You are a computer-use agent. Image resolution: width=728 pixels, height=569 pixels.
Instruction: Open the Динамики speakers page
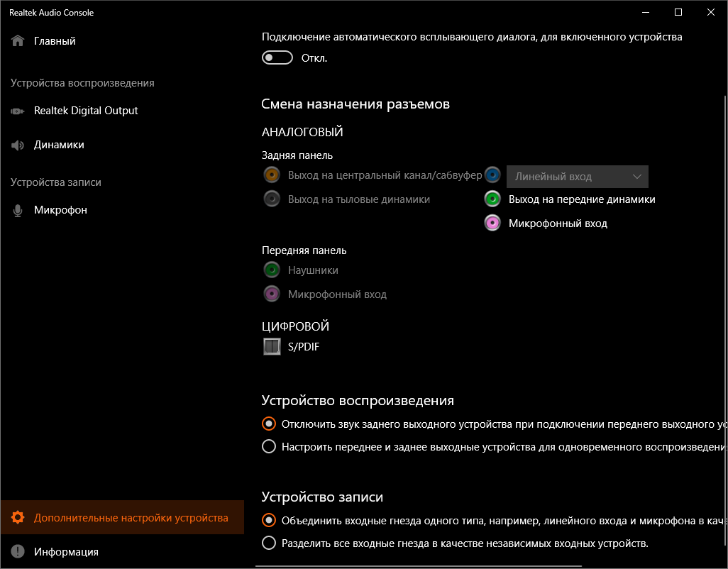[59, 145]
